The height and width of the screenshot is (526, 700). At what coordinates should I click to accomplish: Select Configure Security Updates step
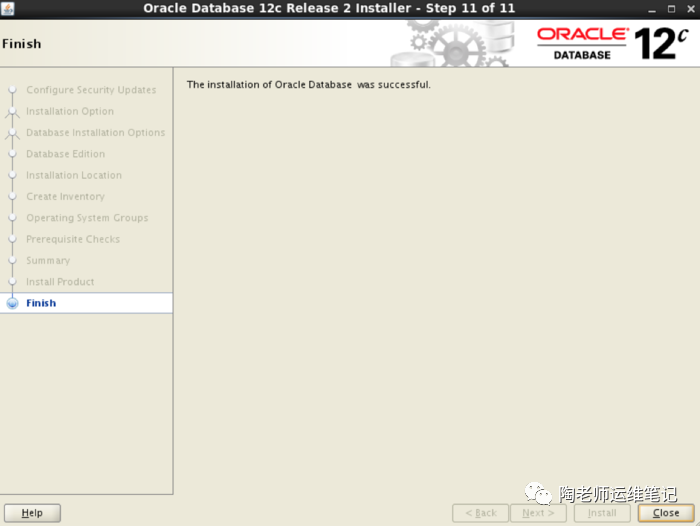click(x=91, y=90)
